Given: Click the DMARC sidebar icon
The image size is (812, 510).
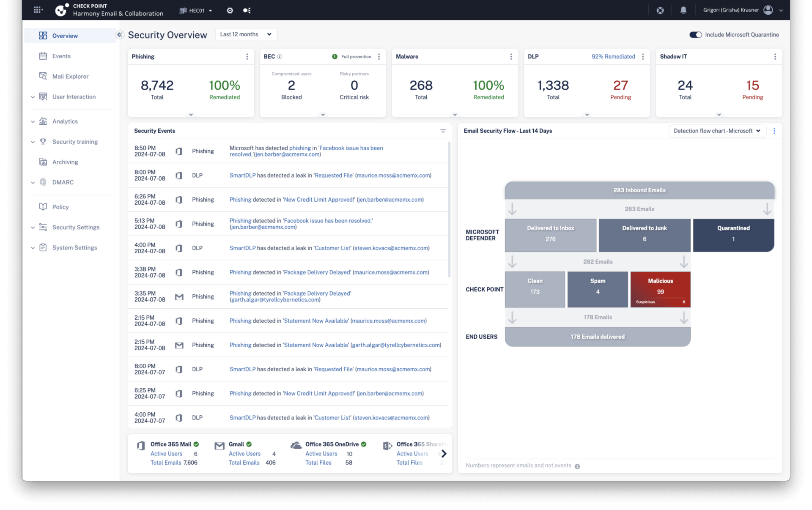Looking at the screenshot, I should [44, 182].
